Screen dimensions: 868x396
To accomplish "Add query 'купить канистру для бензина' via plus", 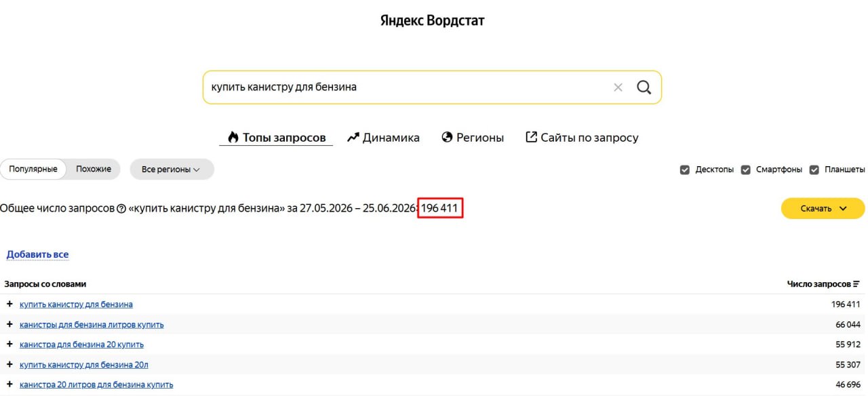I will pos(9,304).
